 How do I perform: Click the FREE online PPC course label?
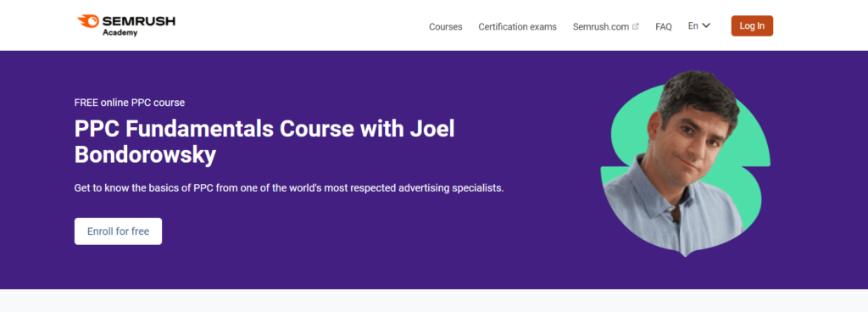click(130, 103)
